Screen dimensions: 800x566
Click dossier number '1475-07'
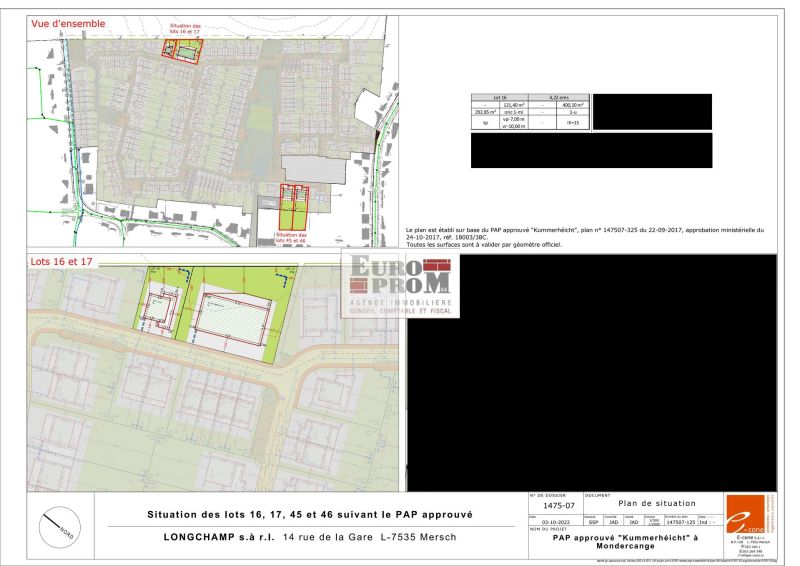pos(559,506)
